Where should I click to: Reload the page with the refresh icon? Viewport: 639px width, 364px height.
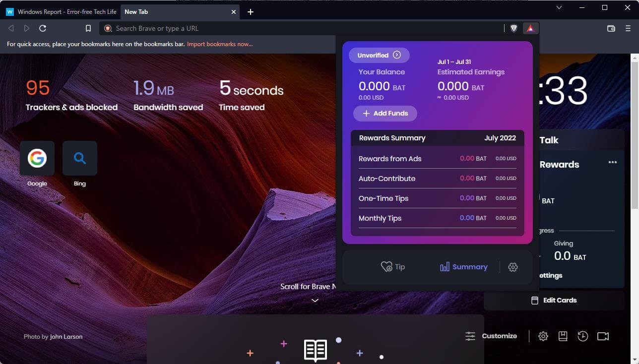pyautogui.click(x=43, y=28)
